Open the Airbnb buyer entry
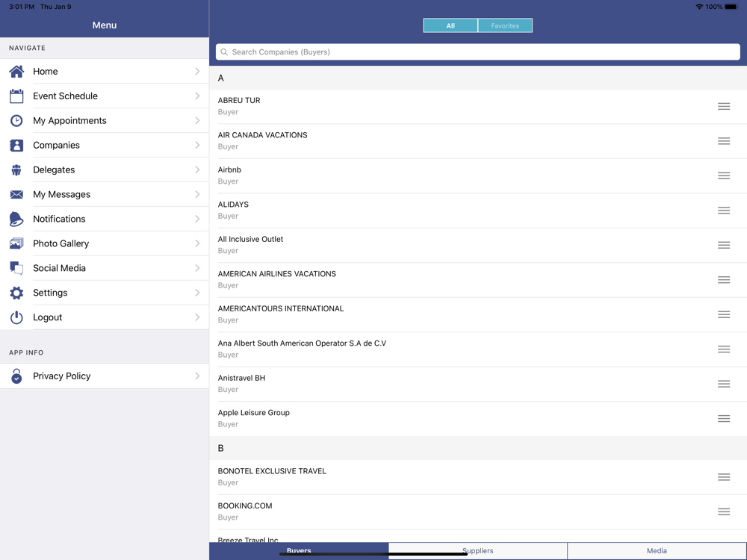The height and width of the screenshot is (560, 747). pos(478,175)
